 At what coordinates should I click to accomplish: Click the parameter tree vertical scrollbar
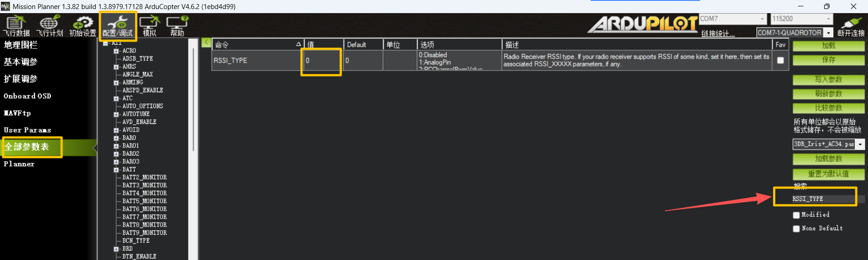tap(193, 99)
